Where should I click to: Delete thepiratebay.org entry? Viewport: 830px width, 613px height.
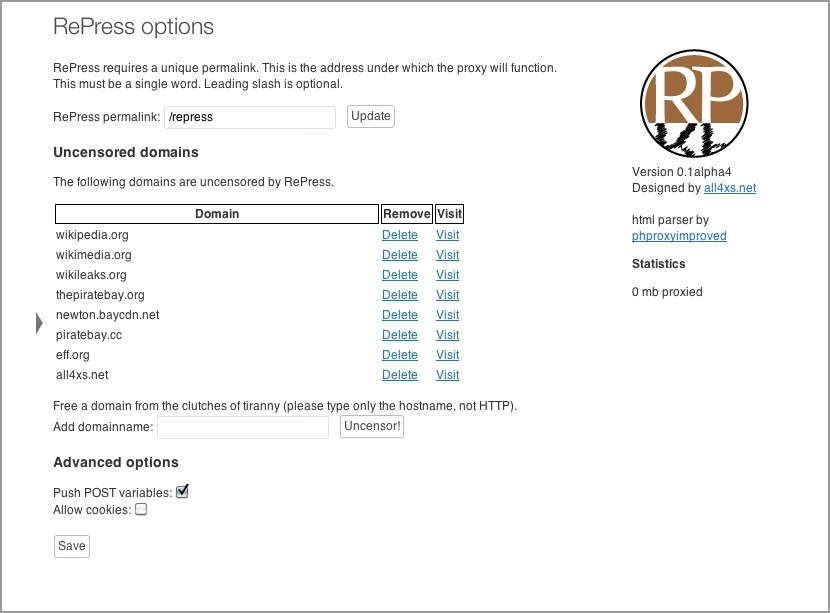(400, 295)
